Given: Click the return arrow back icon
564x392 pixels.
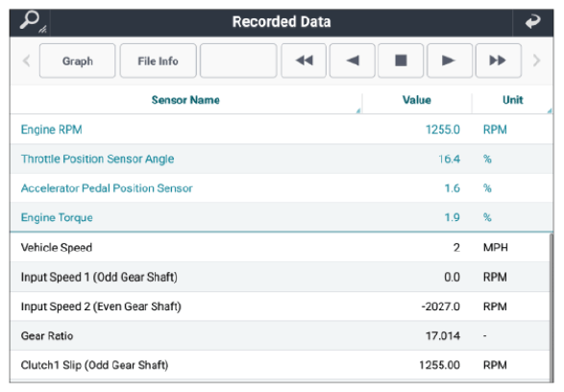Looking at the screenshot, I should coord(532,21).
